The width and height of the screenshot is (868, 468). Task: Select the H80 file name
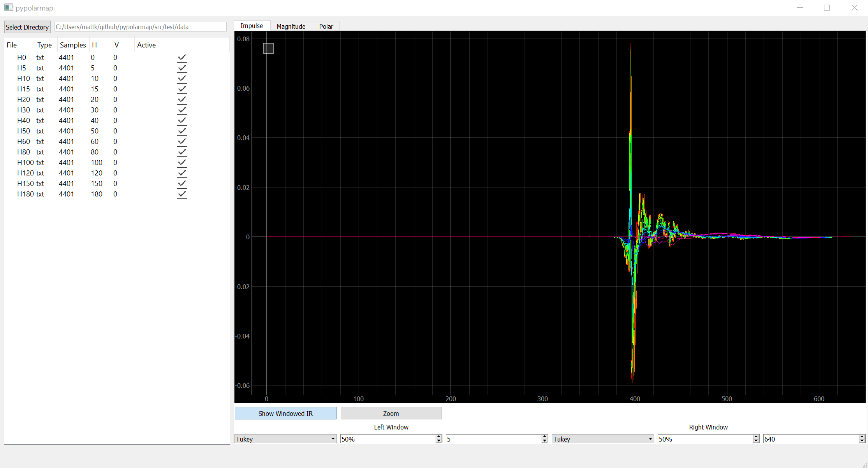(x=23, y=152)
